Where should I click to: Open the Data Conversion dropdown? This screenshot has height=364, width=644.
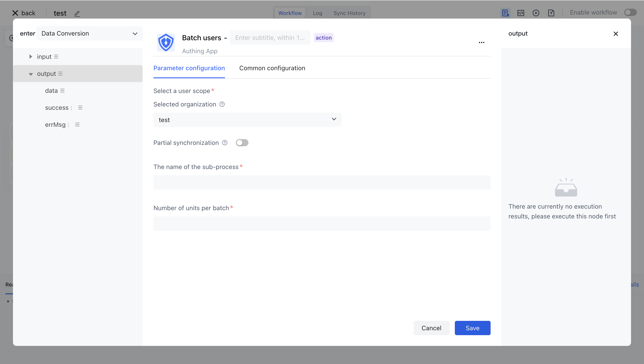click(x=89, y=34)
